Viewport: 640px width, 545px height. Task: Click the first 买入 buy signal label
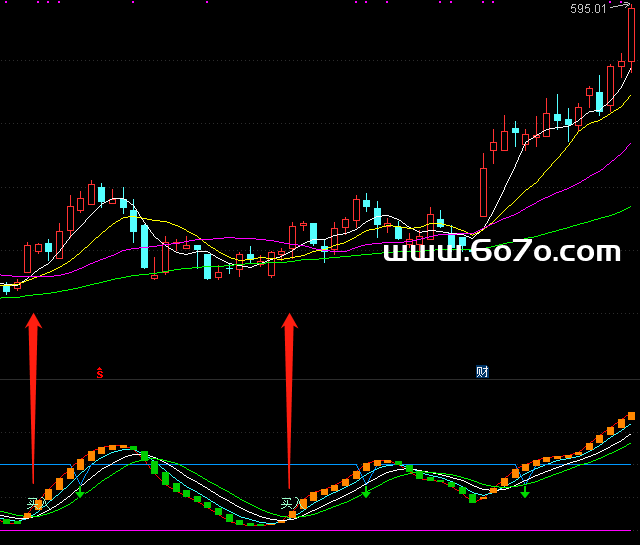(37, 503)
